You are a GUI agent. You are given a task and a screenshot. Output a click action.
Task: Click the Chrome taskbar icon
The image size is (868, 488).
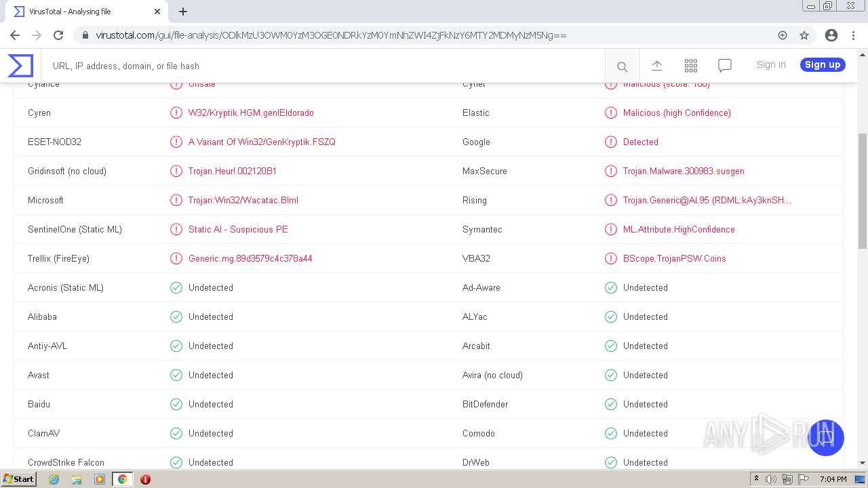pos(122,479)
